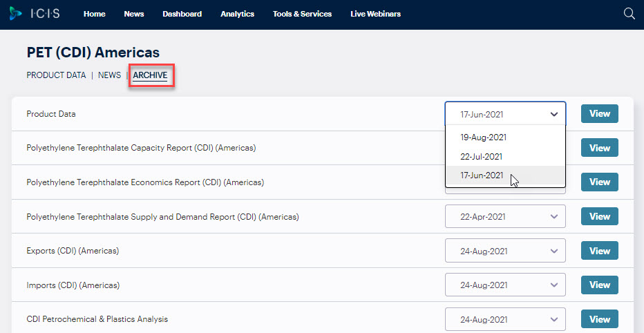Go to Dashboard in top navigation
644x333 pixels.
point(182,14)
